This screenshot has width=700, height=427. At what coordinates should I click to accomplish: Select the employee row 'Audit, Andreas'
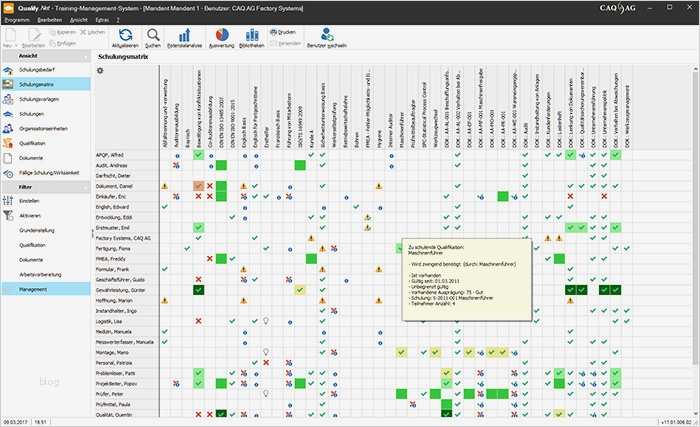127,165
